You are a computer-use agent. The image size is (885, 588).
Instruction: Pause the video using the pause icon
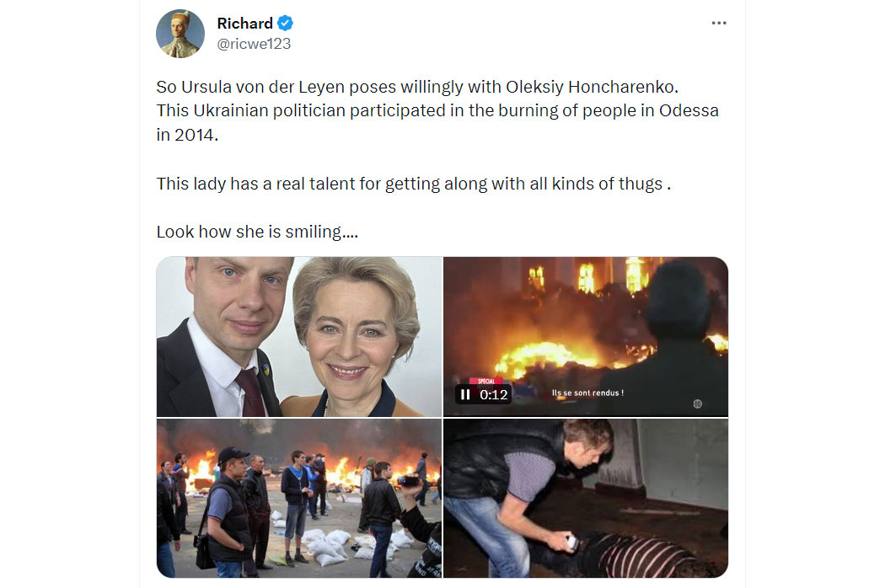(465, 394)
